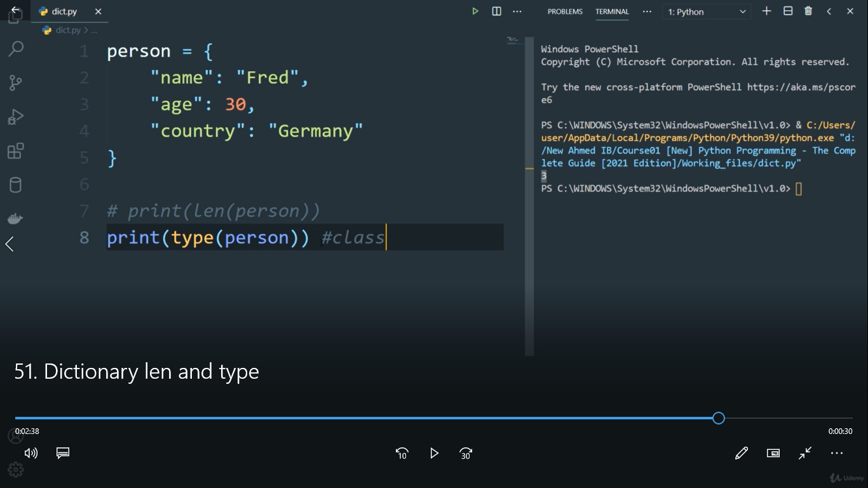This screenshot has width=868, height=488.
Task: Click the elapsed time 0:02:38
Action: [x=27, y=431]
